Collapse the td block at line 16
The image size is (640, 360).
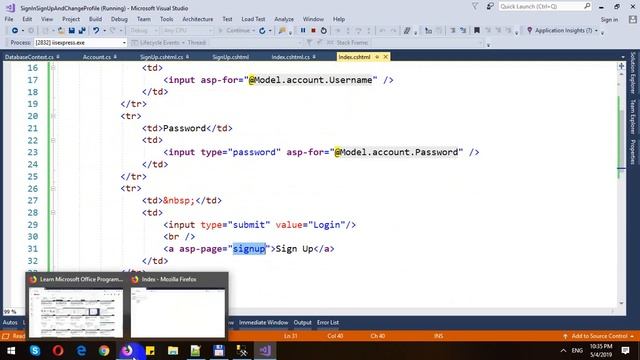coord(53,68)
